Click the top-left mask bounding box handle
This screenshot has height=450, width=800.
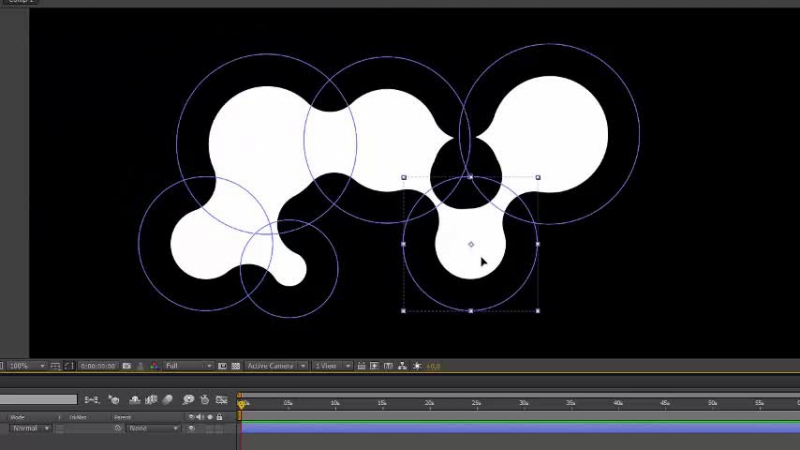(x=404, y=178)
